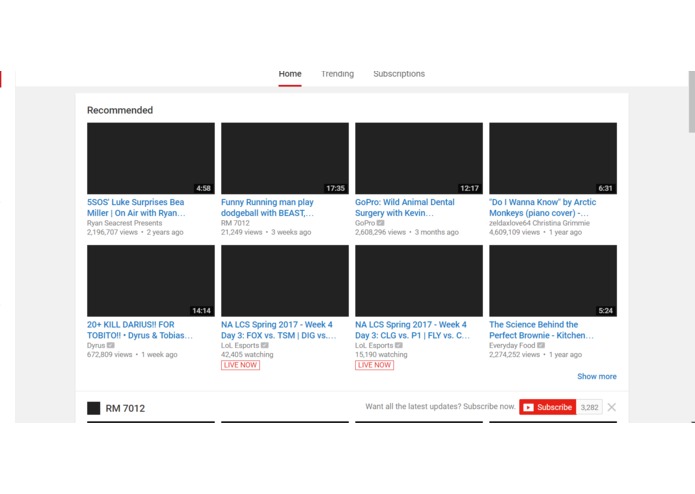The image size is (695, 494).
Task: Click the 4:58 duration badge
Action: [203, 188]
